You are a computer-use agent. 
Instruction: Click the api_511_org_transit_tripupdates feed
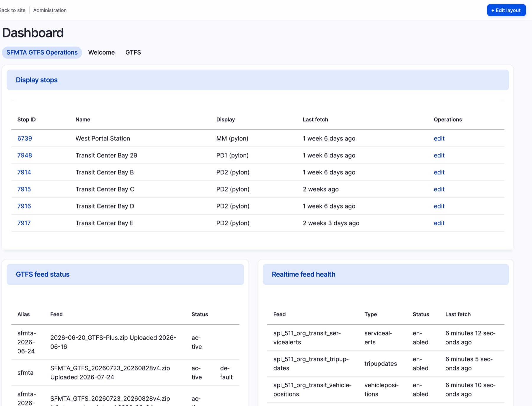311,364
